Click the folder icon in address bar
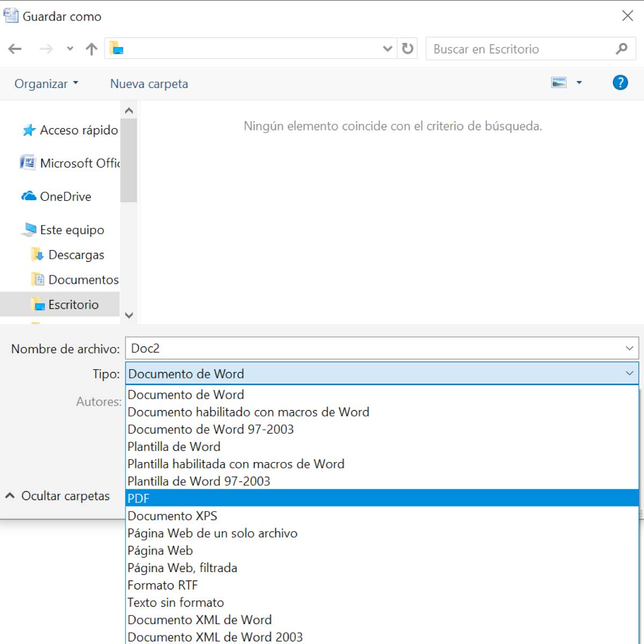 click(x=116, y=49)
